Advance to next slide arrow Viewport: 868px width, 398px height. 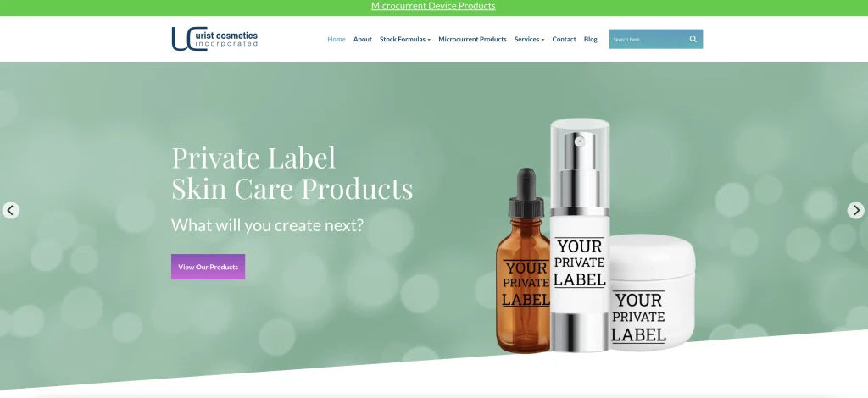point(856,210)
